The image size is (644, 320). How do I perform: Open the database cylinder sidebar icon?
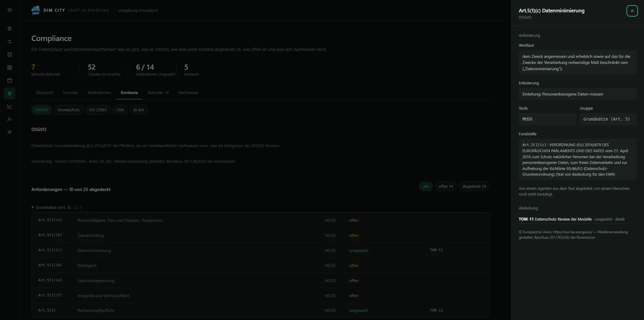pos(10,55)
